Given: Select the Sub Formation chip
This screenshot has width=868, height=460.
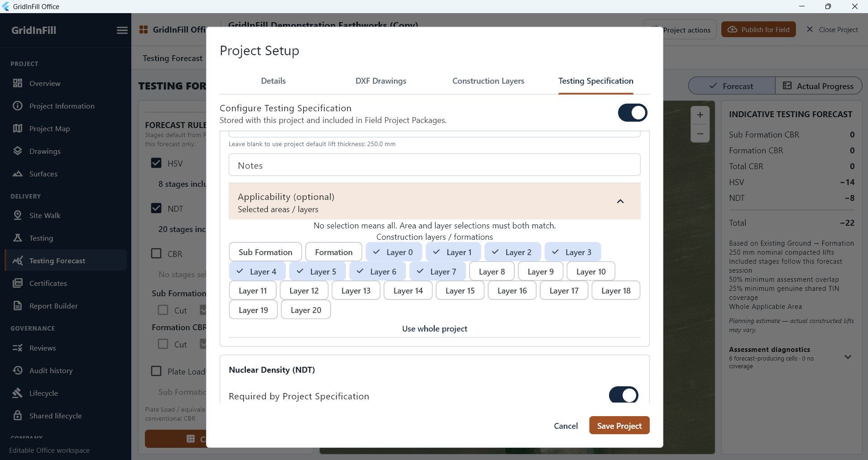Looking at the screenshot, I should [x=265, y=252].
